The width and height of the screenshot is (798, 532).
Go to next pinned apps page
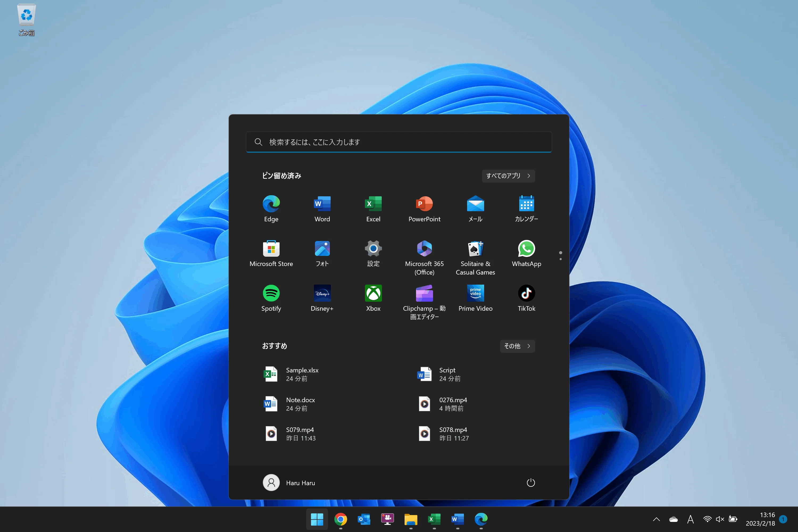pos(560,259)
